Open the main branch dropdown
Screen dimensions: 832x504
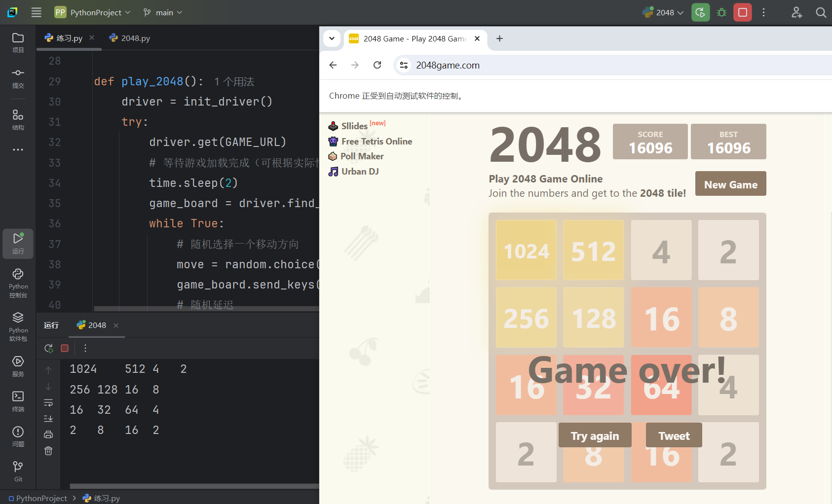pyautogui.click(x=163, y=12)
